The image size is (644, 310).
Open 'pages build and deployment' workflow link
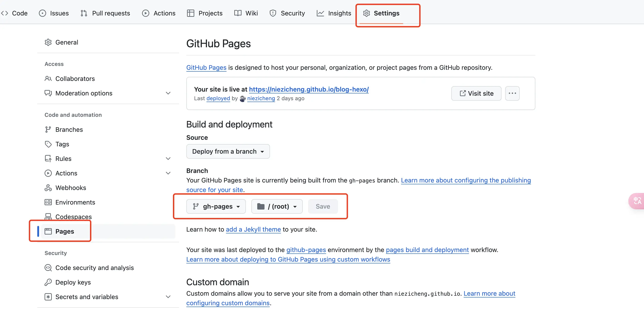(x=427, y=250)
